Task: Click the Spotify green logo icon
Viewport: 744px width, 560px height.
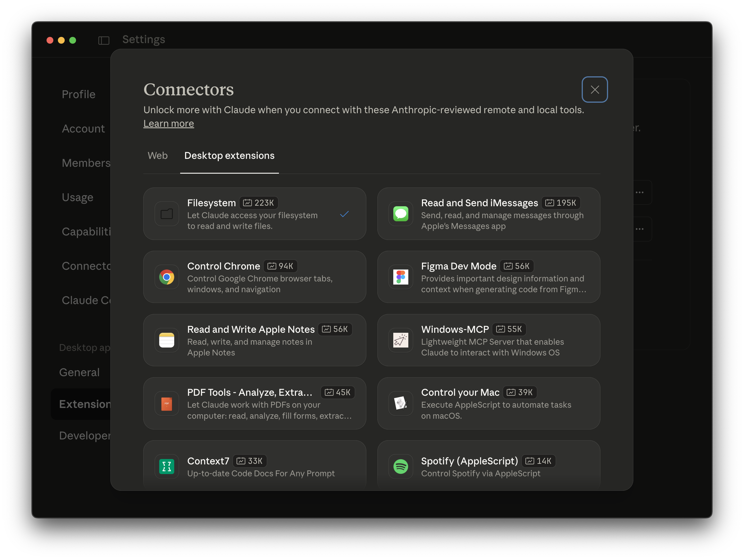Action: click(401, 466)
